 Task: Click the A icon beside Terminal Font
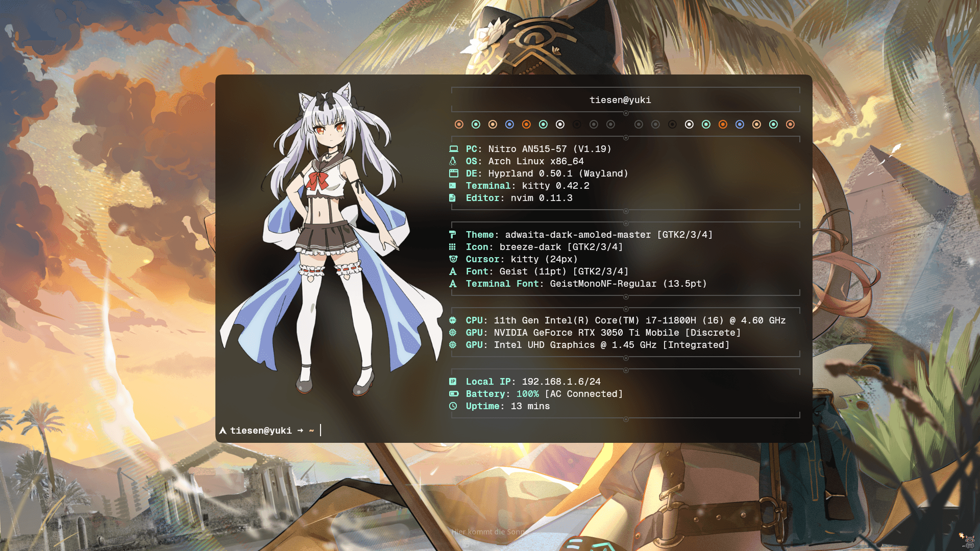click(453, 284)
